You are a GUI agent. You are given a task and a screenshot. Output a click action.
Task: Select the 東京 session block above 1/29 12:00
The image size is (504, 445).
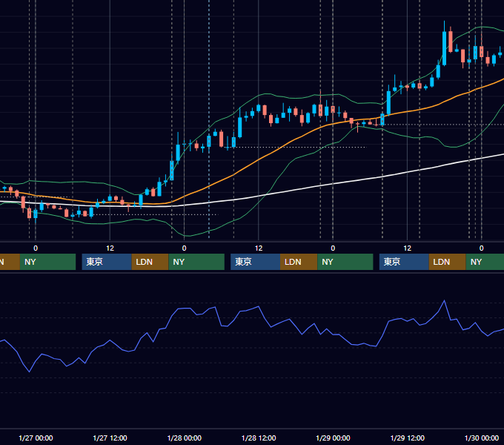(x=404, y=262)
